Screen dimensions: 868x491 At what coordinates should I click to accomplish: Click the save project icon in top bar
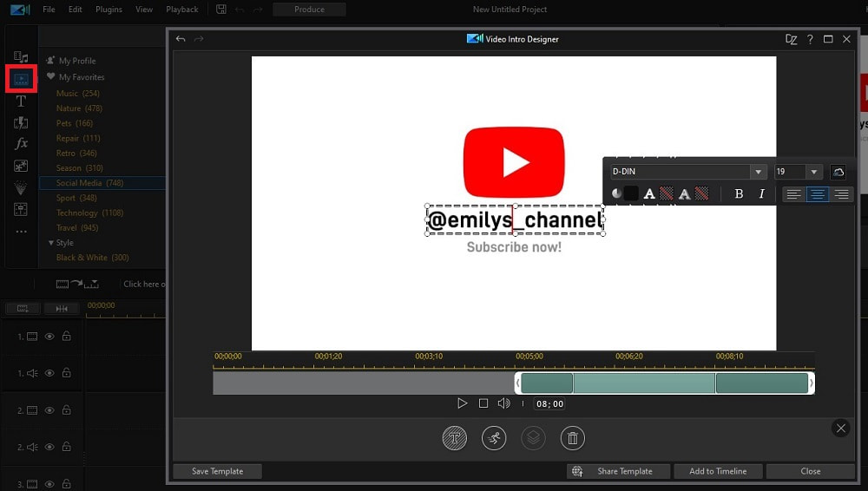click(220, 10)
